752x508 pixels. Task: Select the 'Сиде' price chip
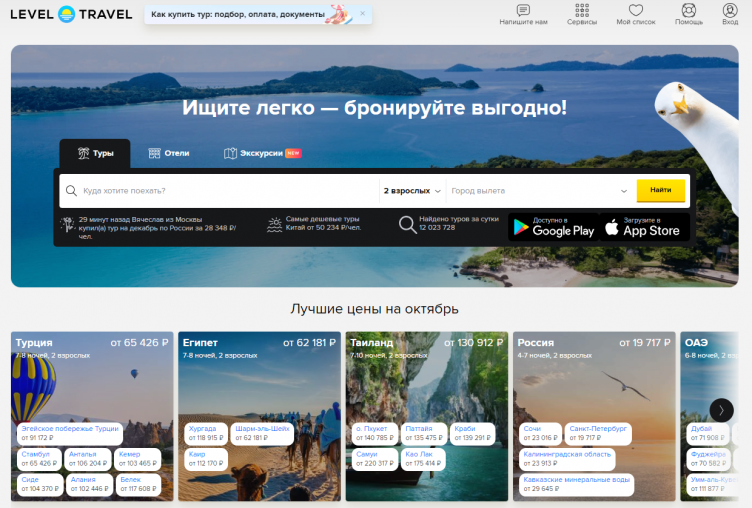click(40, 484)
